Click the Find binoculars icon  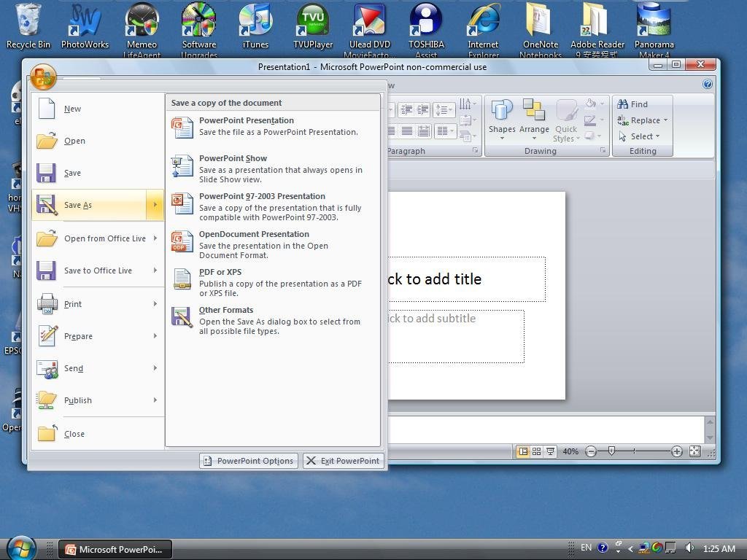(x=623, y=104)
